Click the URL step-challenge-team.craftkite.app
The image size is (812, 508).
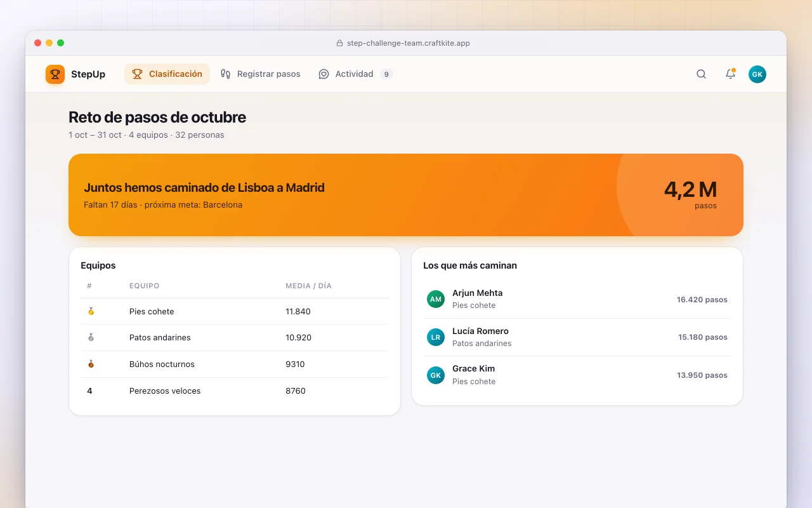point(409,43)
